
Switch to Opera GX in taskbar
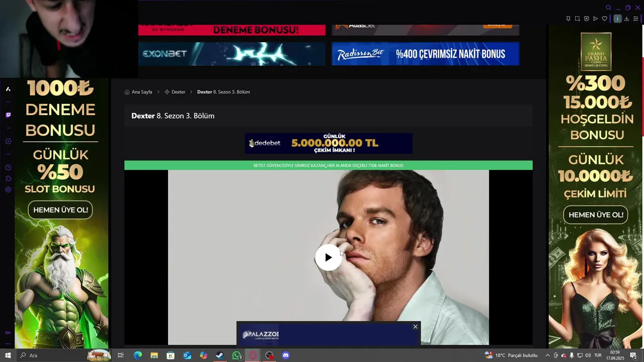253,355
